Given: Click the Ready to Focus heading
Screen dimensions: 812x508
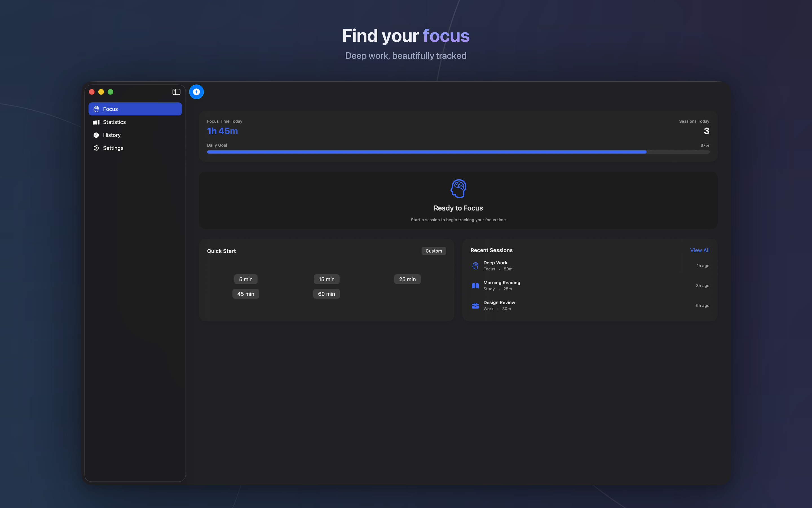Looking at the screenshot, I should click(x=458, y=208).
